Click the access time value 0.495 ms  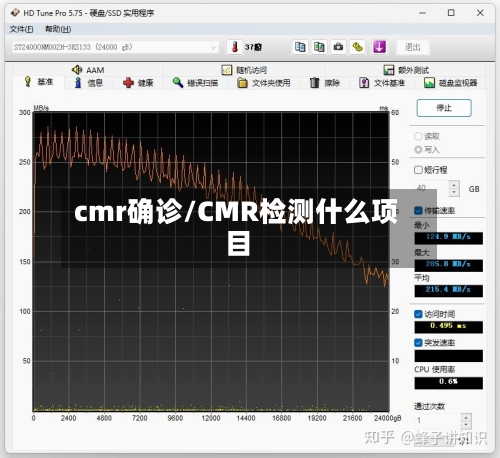tap(448, 327)
